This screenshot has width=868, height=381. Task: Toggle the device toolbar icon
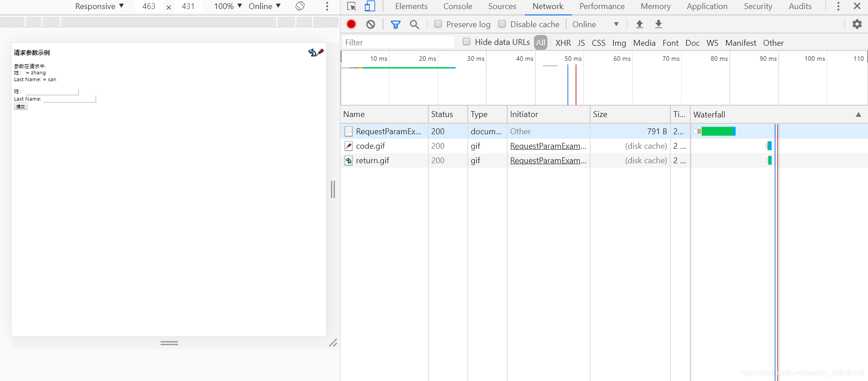[370, 6]
